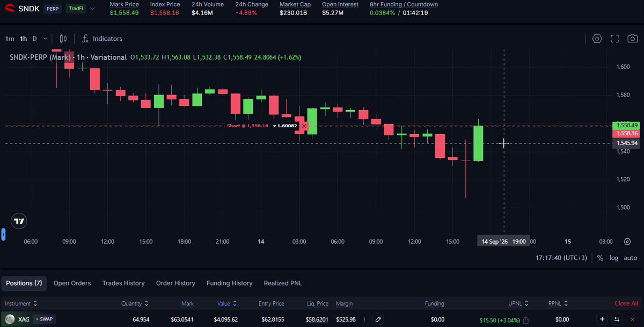
Task: Toggle auto scale on price axis
Action: point(630,258)
